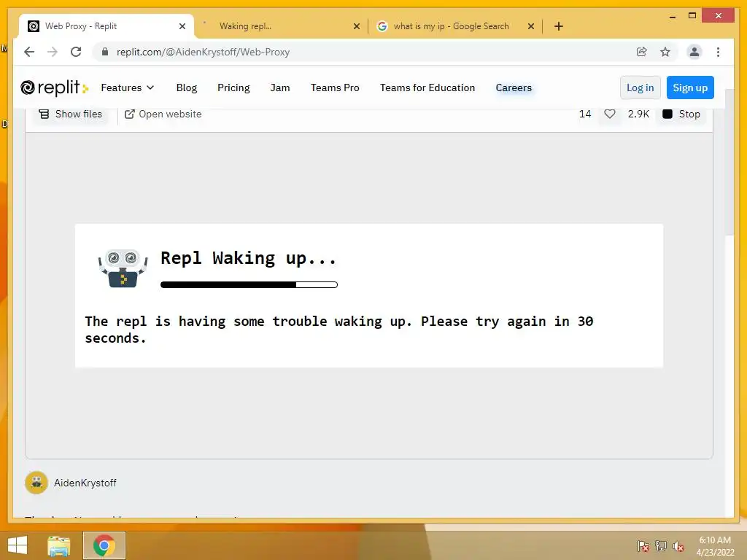The image size is (747, 560).
Task: Go back with browser back arrow
Action: pyautogui.click(x=29, y=52)
